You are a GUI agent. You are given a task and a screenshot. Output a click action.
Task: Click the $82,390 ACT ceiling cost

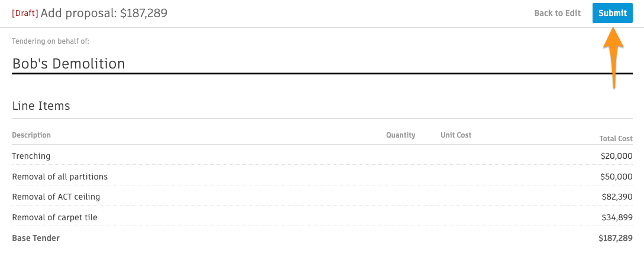click(x=617, y=197)
